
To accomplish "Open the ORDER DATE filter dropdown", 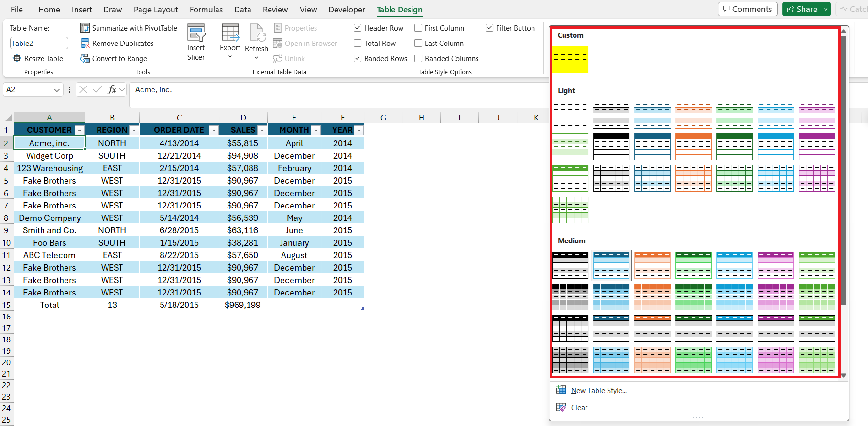I will [214, 131].
